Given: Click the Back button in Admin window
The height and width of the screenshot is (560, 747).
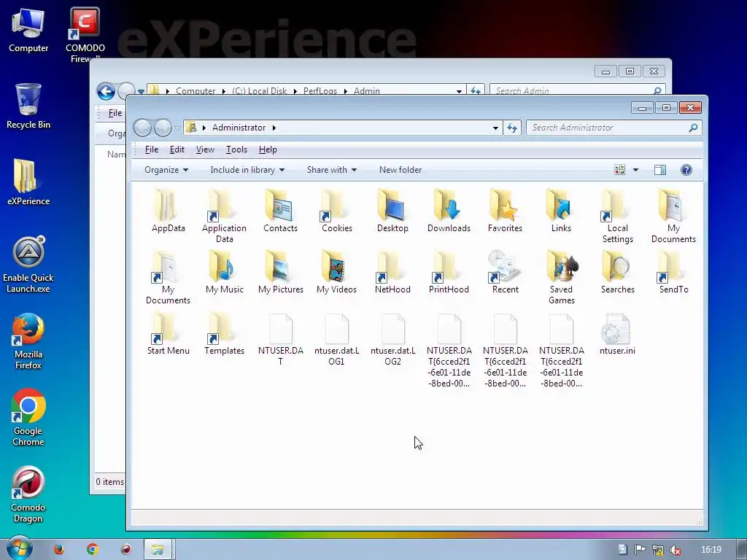Looking at the screenshot, I should tap(106, 91).
